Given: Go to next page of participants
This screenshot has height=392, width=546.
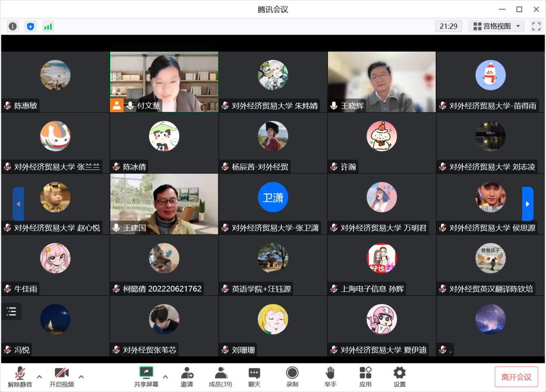Looking at the screenshot, I should pos(527,204).
